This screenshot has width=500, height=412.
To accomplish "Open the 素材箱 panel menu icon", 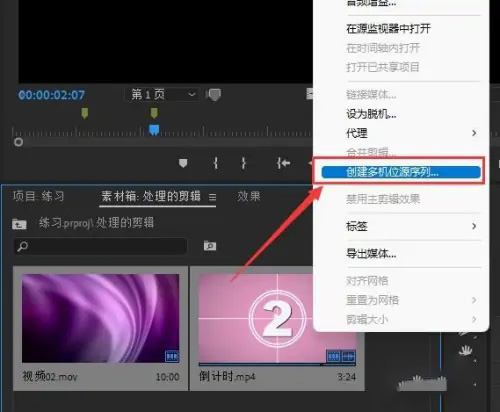I will point(212,197).
